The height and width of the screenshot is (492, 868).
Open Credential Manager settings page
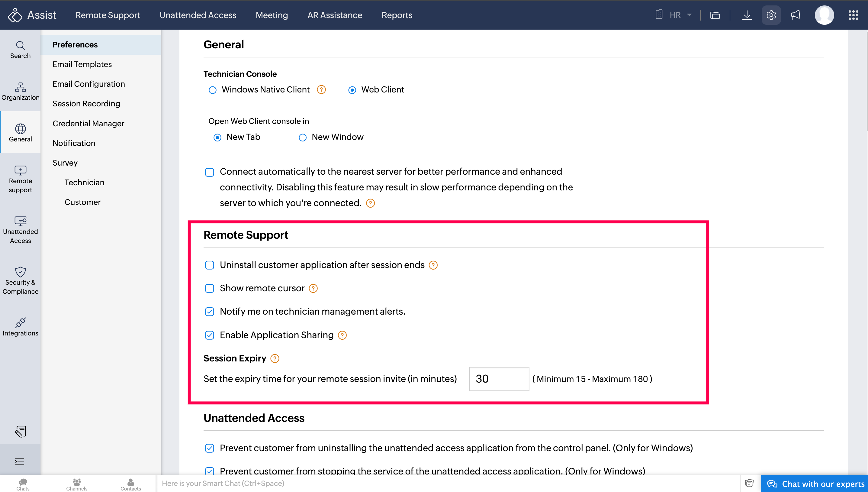click(88, 123)
